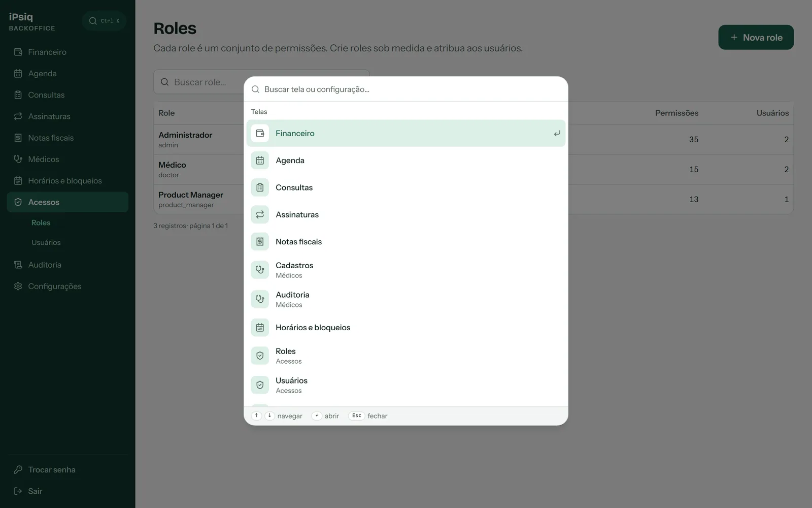Click the key icon next to Trocar senha

(18, 469)
